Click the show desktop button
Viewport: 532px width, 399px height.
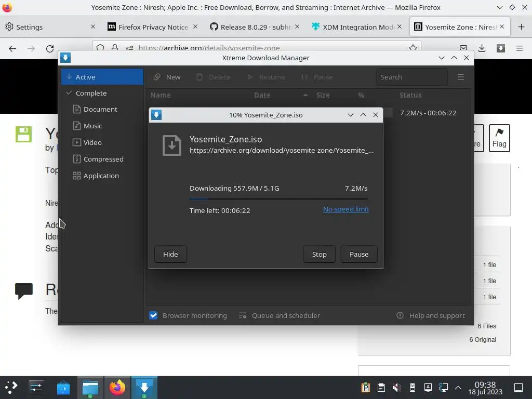point(518,387)
